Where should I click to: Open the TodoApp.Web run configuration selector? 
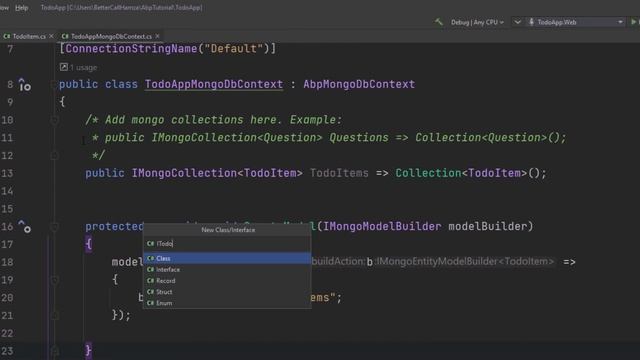(x=576, y=22)
